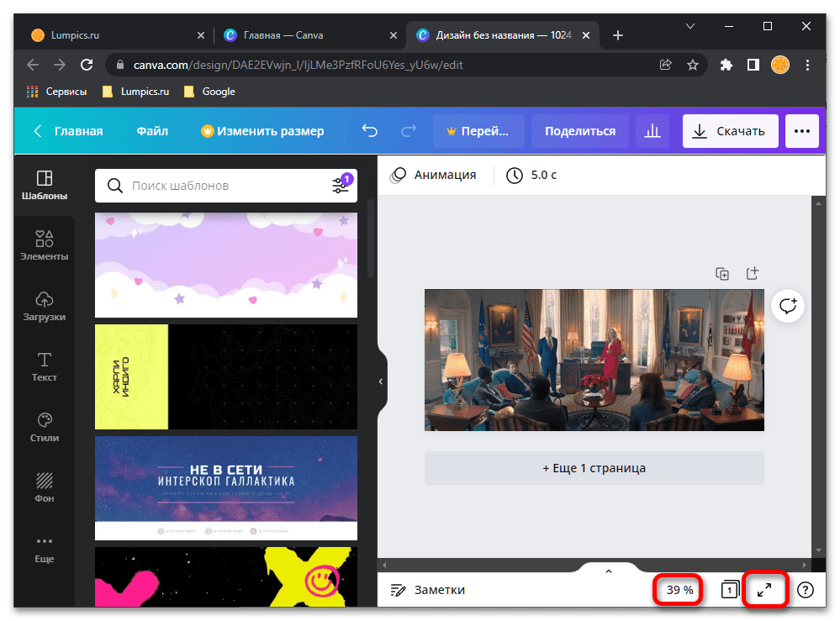This screenshot has height=621, width=840.
Task: Set page duration via 5.0 с button
Action: coord(532,175)
